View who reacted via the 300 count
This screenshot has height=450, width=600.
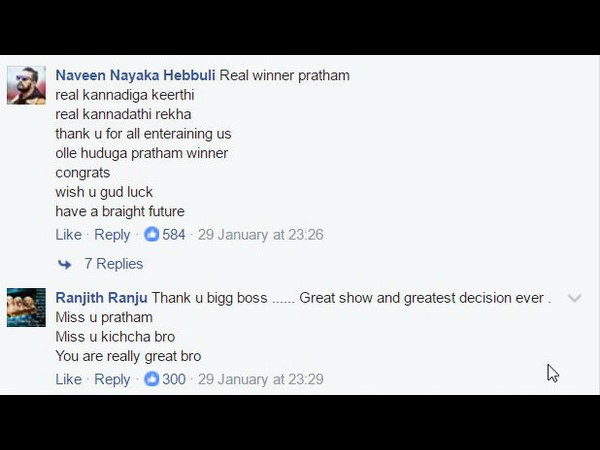[174, 379]
